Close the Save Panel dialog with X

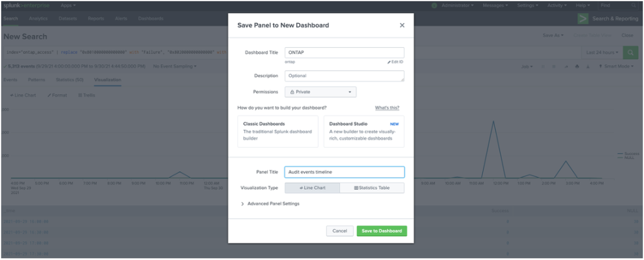pyautogui.click(x=402, y=25)
